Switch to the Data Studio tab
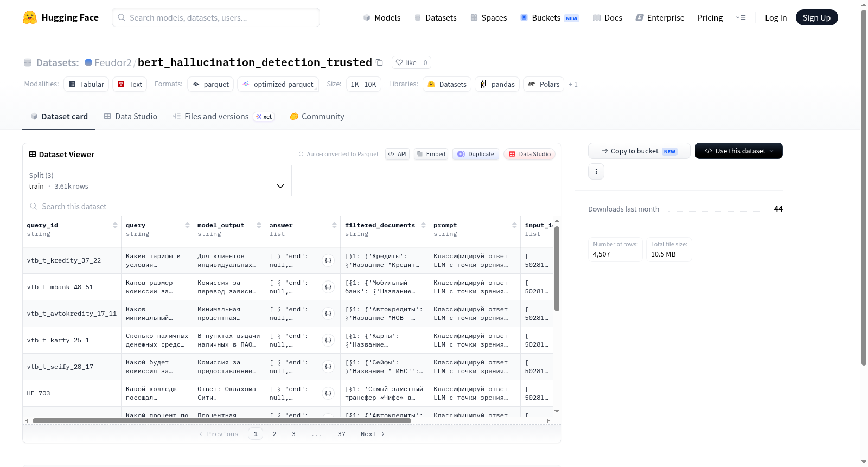 point(131,117)
